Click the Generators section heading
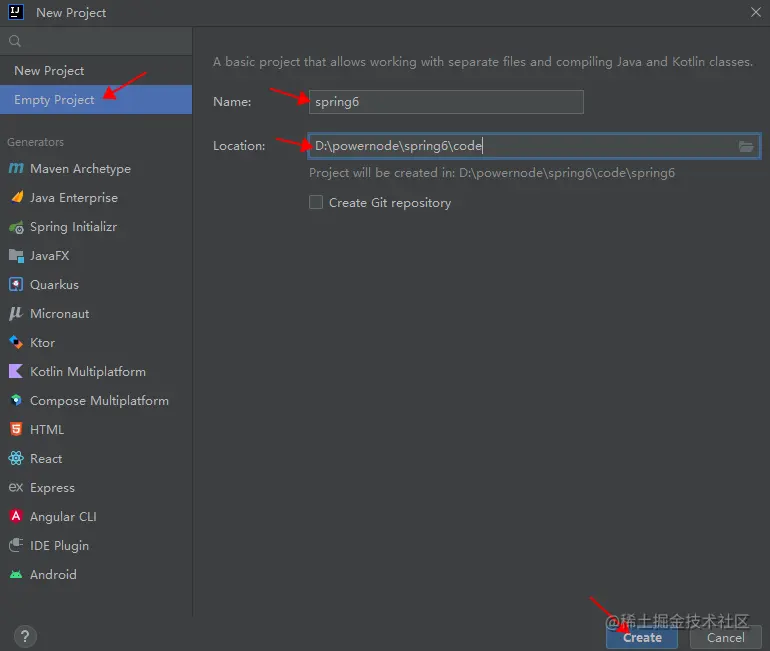 [x=35, y=142]
